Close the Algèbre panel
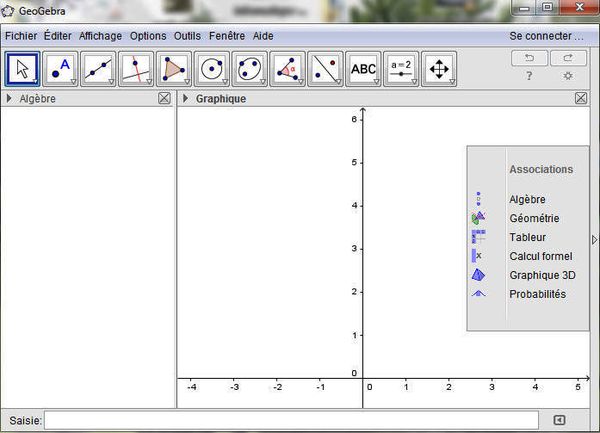Viewport: 600px width, 433px height. pyautogui.click(x=164, y=98)
